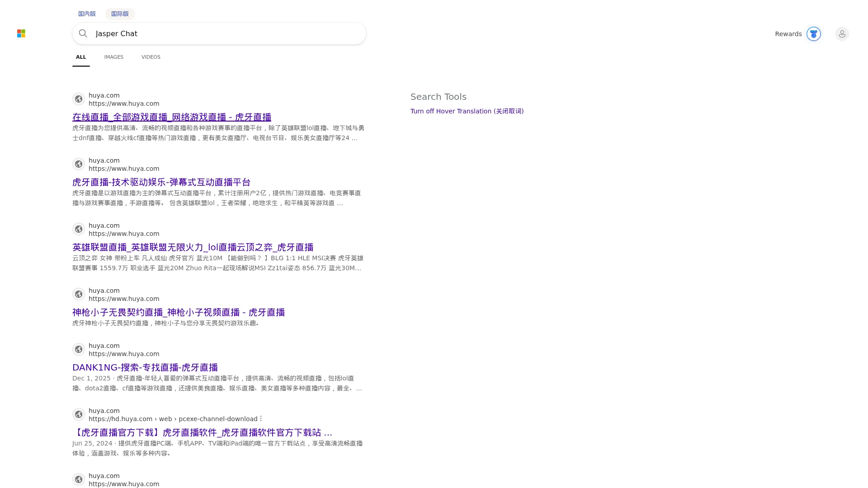Open link 在线直播_全部游戏直播_网络游戏直播 - 虎牙直播
The width and height of the screenshot is (868, 488).
tap(172, 117)
